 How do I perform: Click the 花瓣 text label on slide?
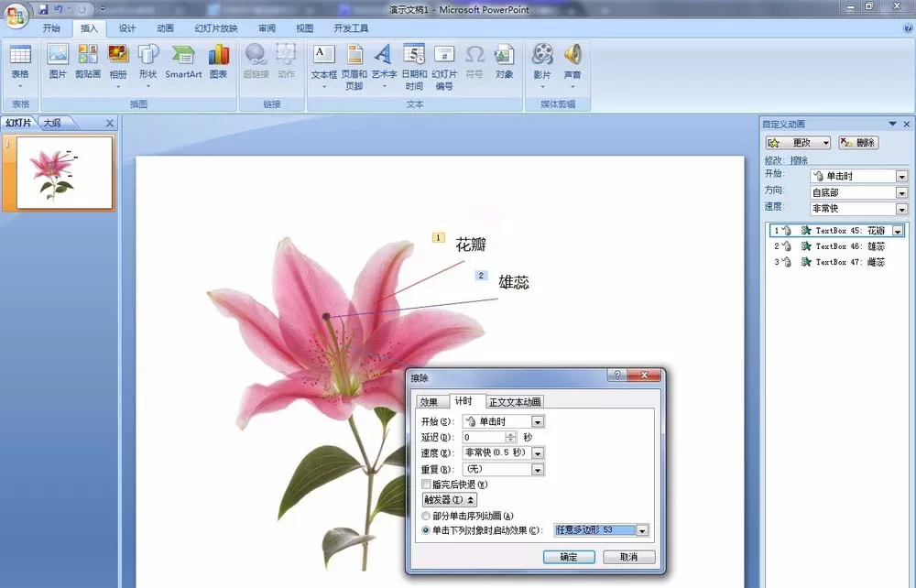pos(471,244)
